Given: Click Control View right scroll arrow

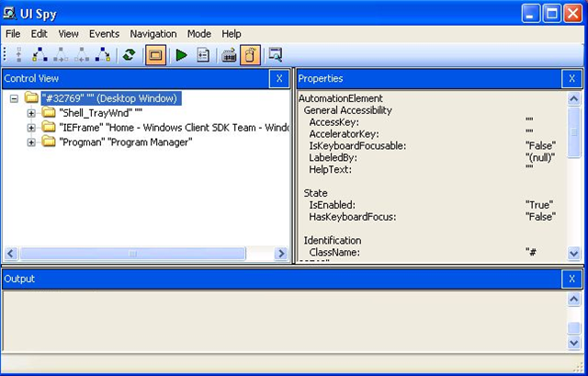Looking at the screenshot, I should point(280,254).
